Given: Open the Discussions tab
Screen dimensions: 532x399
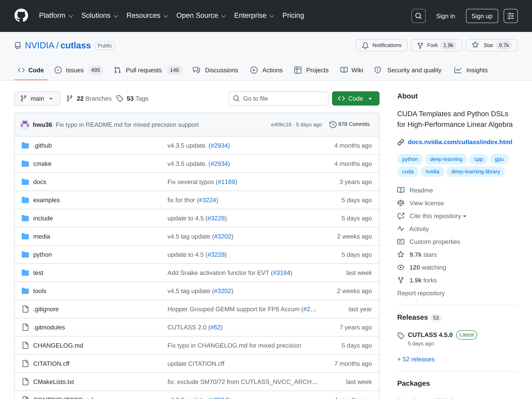Looking at the screenshot, I should pos(215,70).
